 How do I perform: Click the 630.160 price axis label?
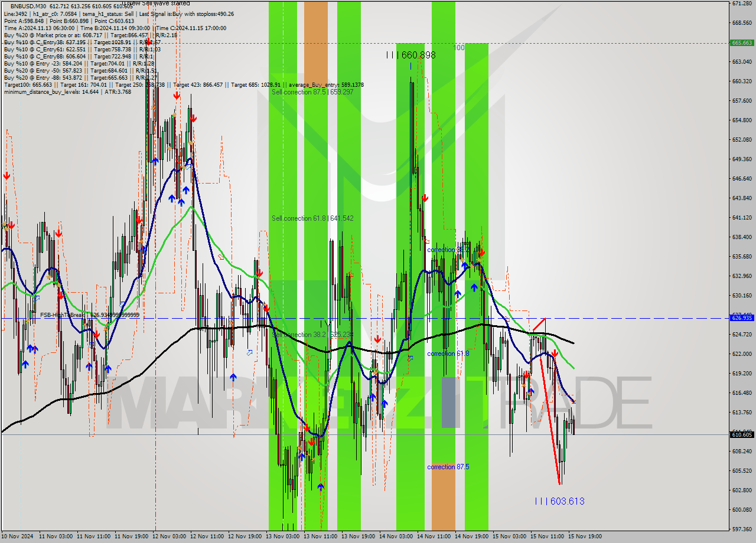point(742,295)
